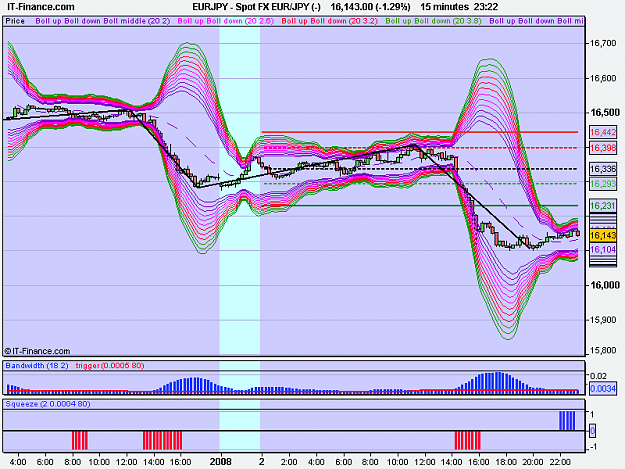Click the red trigger (0.0005 80) indicator label
This screenshot has height=469, width=625.
(x=110, y=365)
